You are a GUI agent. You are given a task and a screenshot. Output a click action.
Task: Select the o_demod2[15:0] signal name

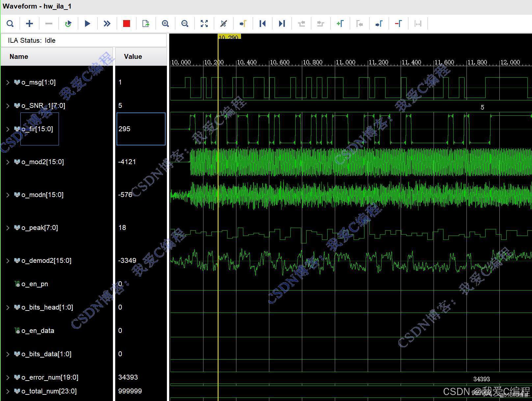pos(46,261)
